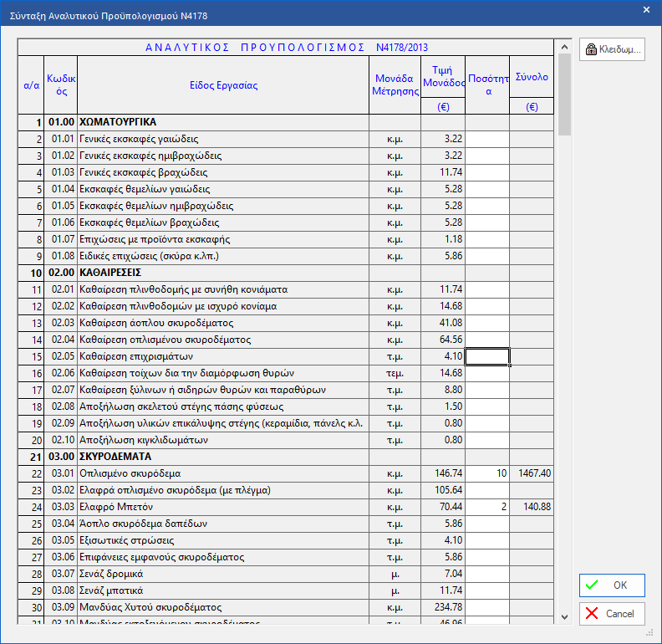Select quantity cell for Καθαίρεση επιχρισμάτων
Viewport: 662px width, 644px height.
pos(487,356)
